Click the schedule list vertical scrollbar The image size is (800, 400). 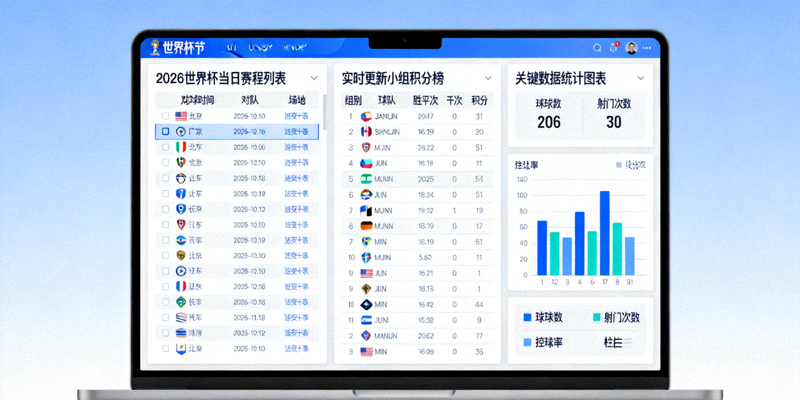[x=324, y=111]
